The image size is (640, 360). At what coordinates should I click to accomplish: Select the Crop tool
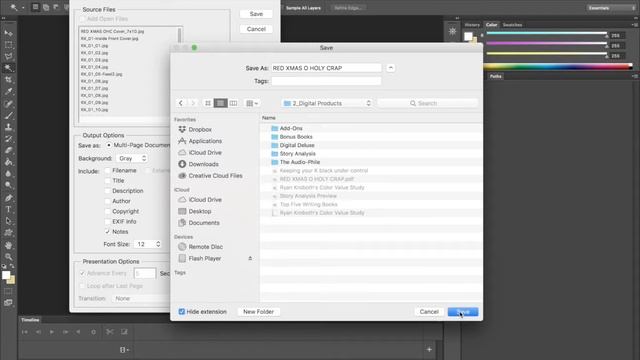coord(8,80)
